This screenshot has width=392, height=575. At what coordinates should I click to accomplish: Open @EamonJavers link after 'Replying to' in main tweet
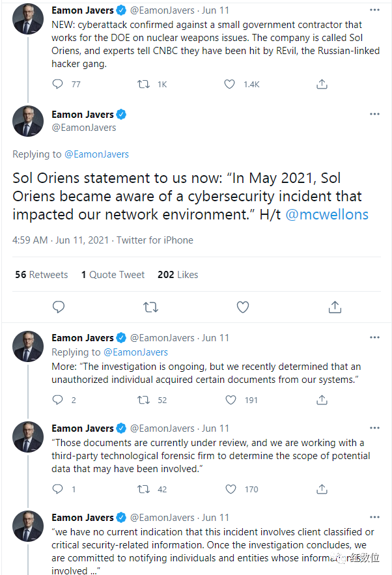[96, 154]
